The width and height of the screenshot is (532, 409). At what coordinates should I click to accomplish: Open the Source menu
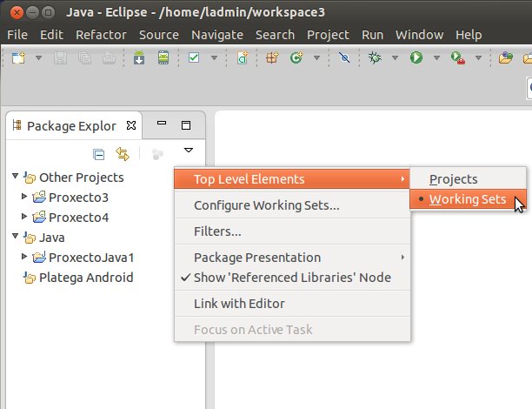pos(159,35)
